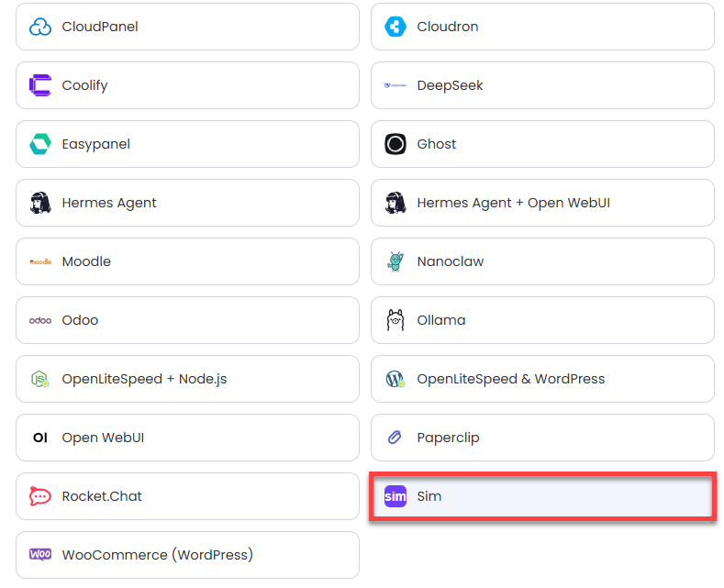This screenshot has width=724, height=588.
Task: Choose the Easypanel application card
Action: click(x=187, y=144)
